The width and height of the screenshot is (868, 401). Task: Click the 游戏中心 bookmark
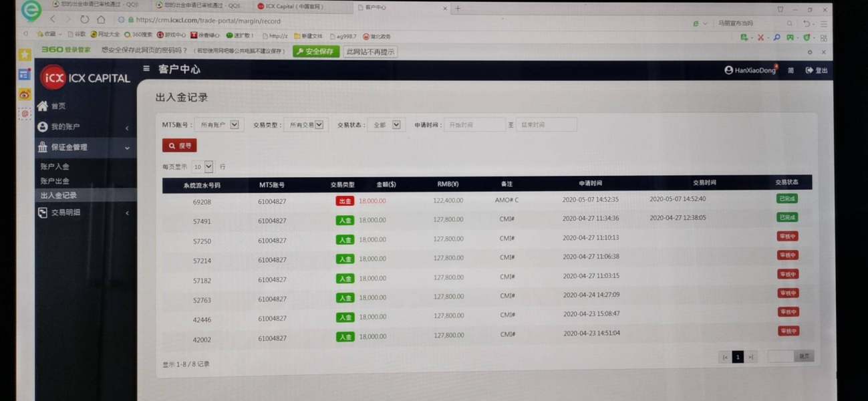tap(171, 35)
